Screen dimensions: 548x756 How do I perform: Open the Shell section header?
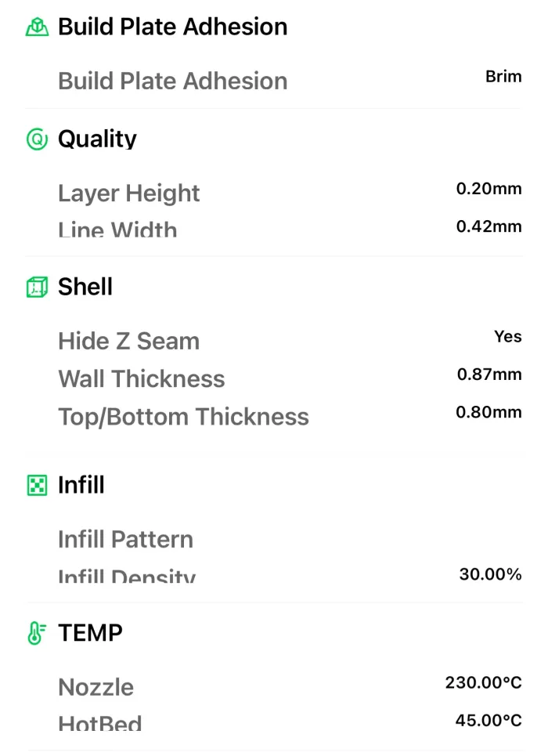tap(85, 287)
